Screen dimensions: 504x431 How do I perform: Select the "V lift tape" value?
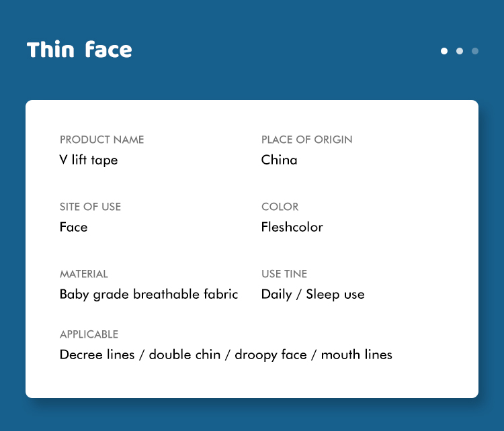89,160
